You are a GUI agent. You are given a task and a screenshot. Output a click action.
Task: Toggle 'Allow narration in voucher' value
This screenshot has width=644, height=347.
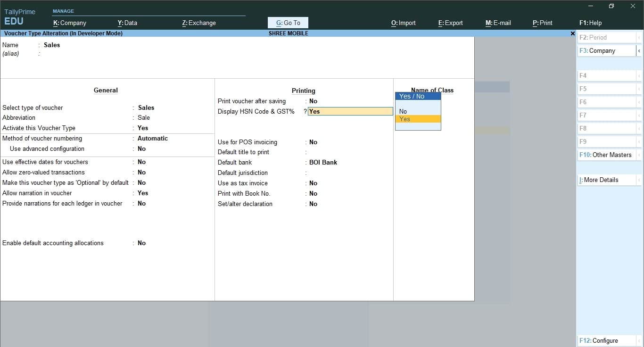tap(143, 193)
